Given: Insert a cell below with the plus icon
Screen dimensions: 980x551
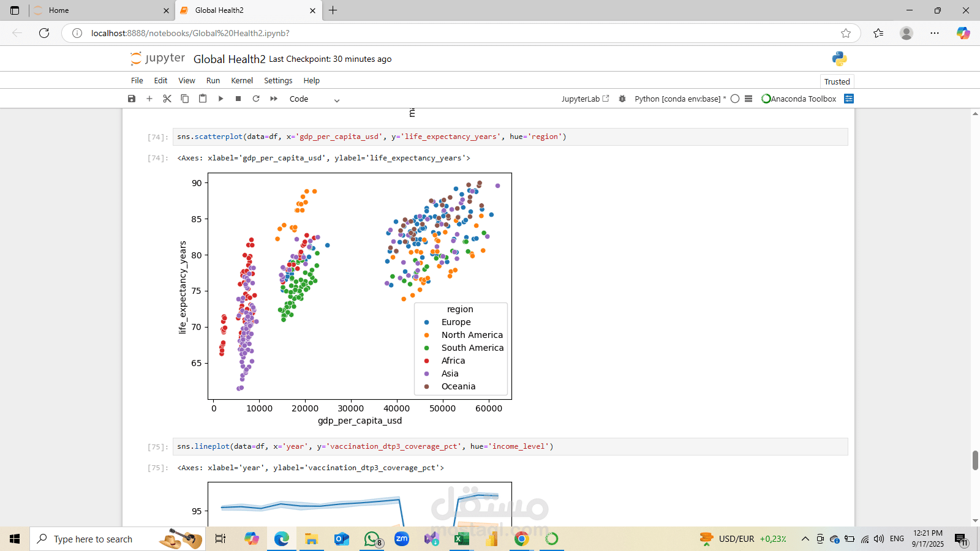Looking at the screenshot, I should tap(149, 99).
